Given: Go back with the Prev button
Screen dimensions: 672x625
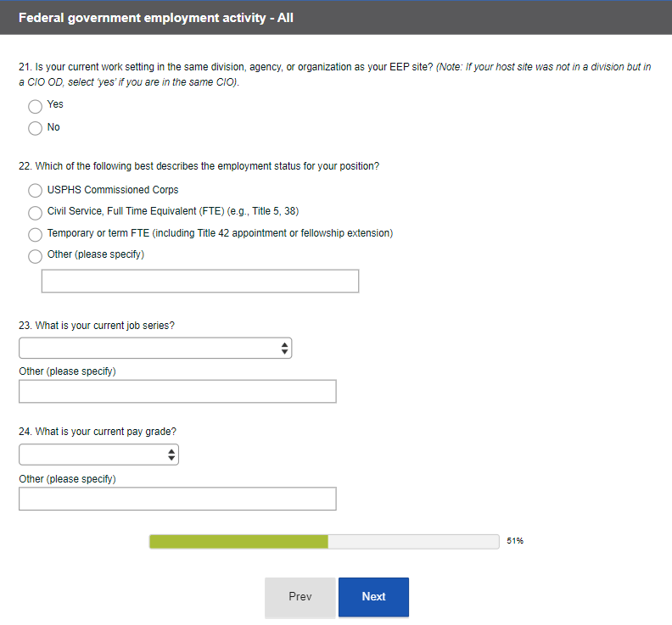Looking at the screenshot, I should point(300,597).
